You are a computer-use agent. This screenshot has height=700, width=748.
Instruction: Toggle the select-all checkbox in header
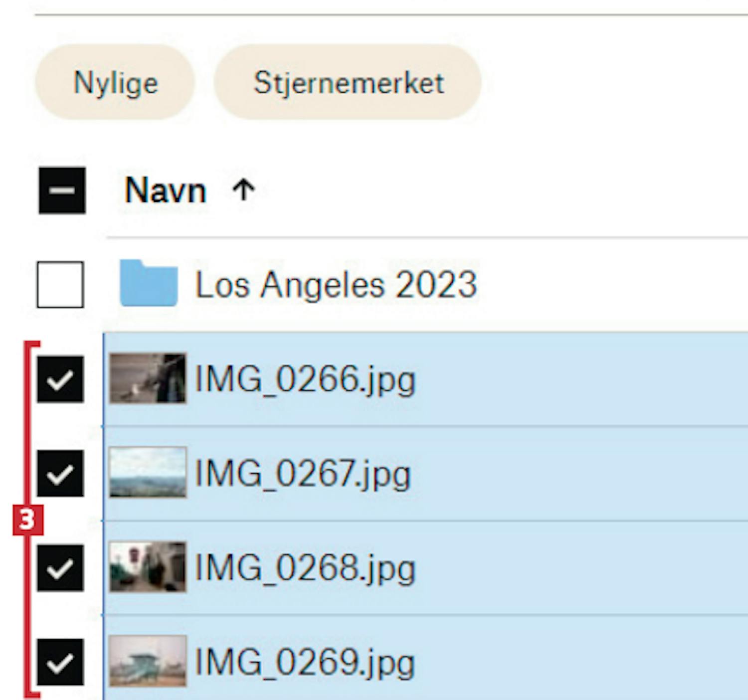coord(62,190)
